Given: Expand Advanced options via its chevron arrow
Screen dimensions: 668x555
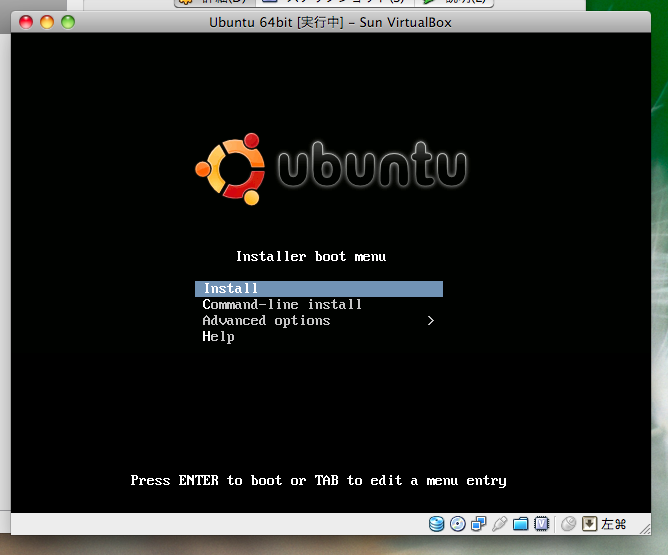Looking at the screenshot, I should click(x=431, y=320).
